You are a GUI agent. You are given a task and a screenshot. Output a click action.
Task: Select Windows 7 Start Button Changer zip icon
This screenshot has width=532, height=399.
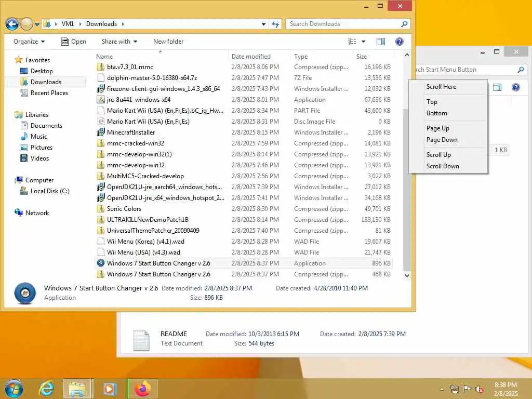point(101,274)
